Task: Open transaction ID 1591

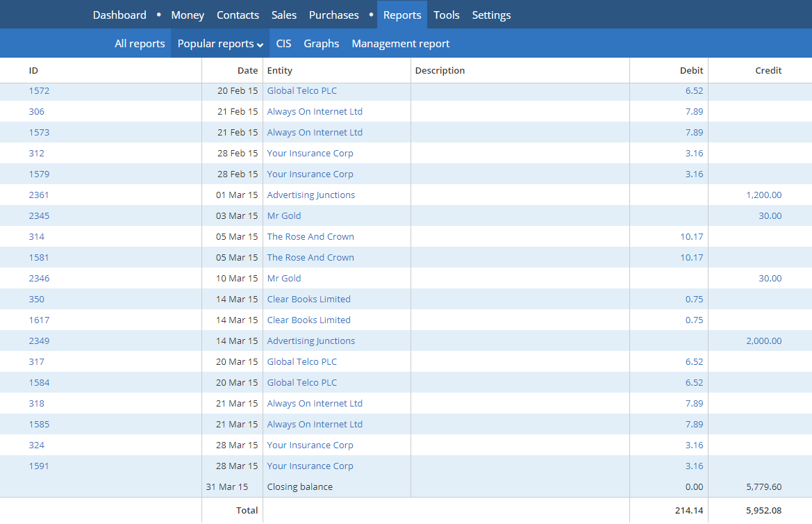Action: click(39, 466)
